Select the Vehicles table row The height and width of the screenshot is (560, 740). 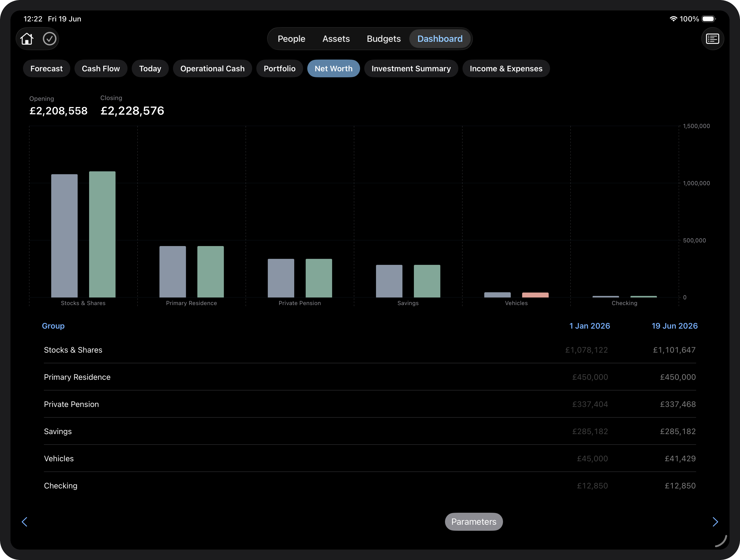pos(370,459)
